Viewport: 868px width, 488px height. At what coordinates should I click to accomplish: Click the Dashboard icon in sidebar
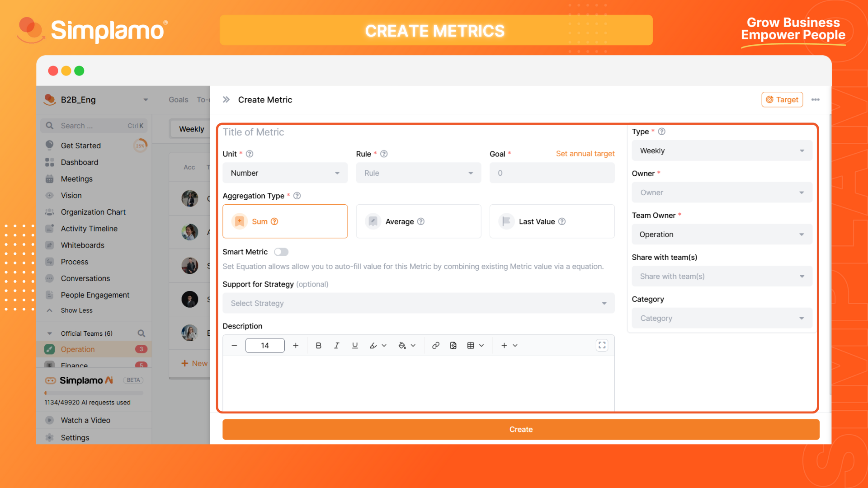click(x=50, y=162)
